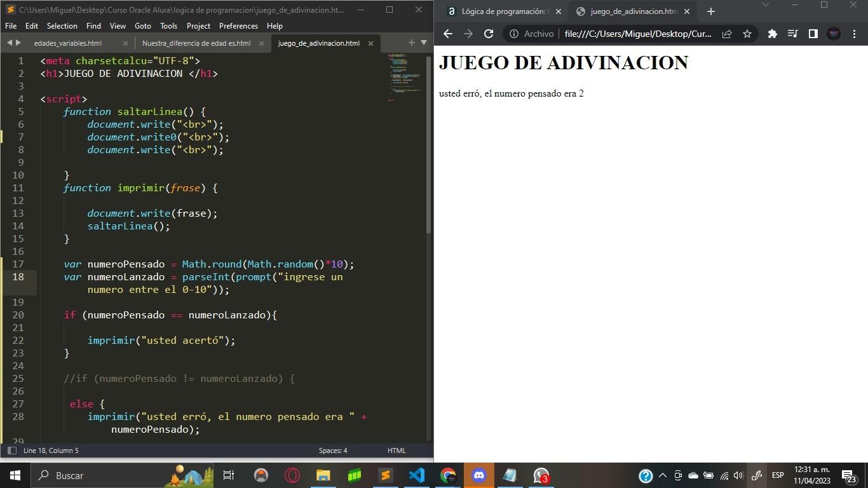
Task: Bookmark this page with the star
Action: 747,34
